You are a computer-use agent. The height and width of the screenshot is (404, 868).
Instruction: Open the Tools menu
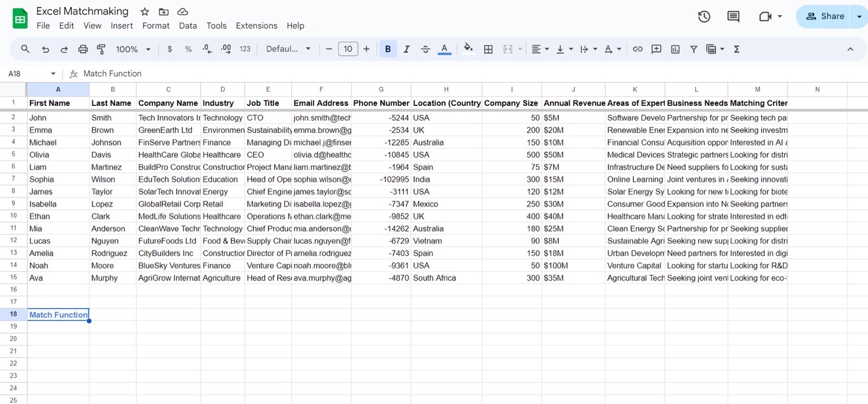(216, 26)
